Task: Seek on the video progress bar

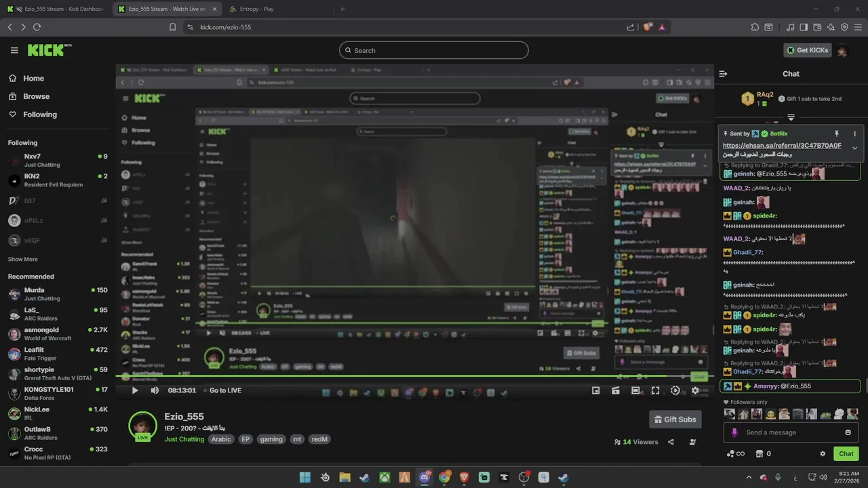Action: [x=414, y=376]
